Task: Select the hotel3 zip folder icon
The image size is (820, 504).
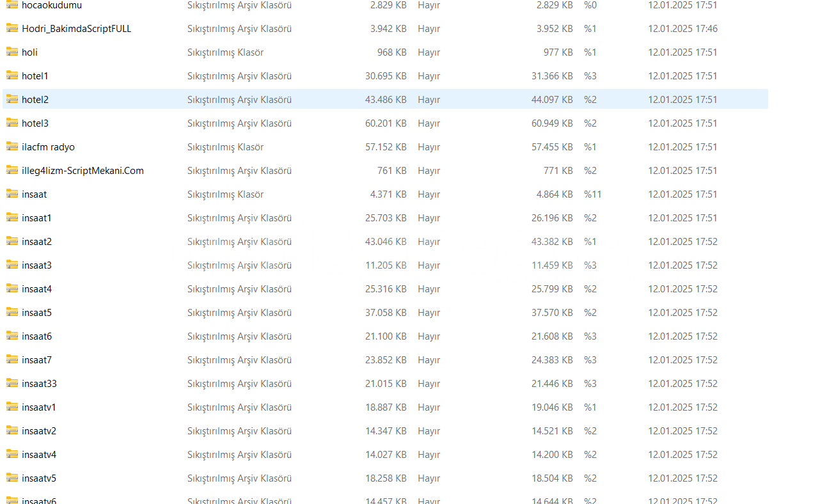Action: [x=12, y=123]
